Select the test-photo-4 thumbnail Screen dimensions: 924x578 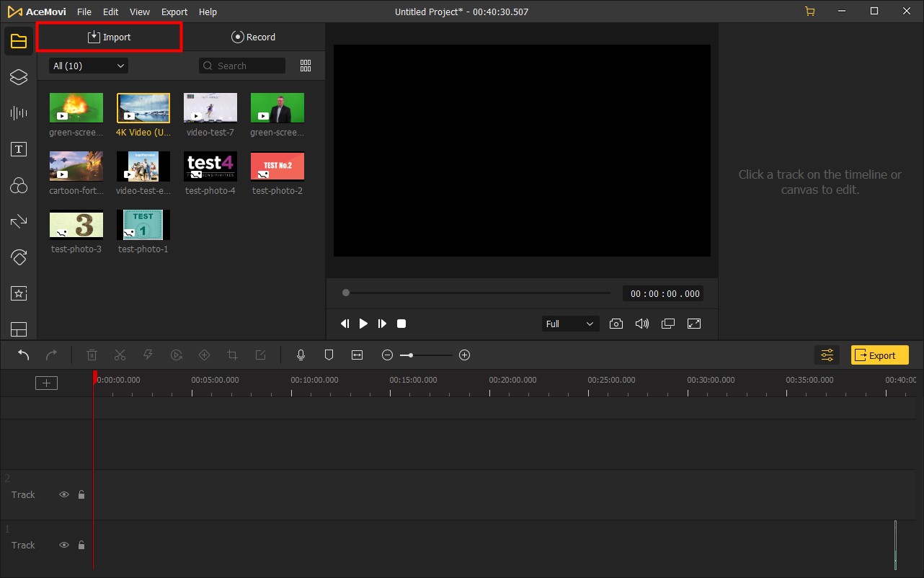tap(210, 166)
